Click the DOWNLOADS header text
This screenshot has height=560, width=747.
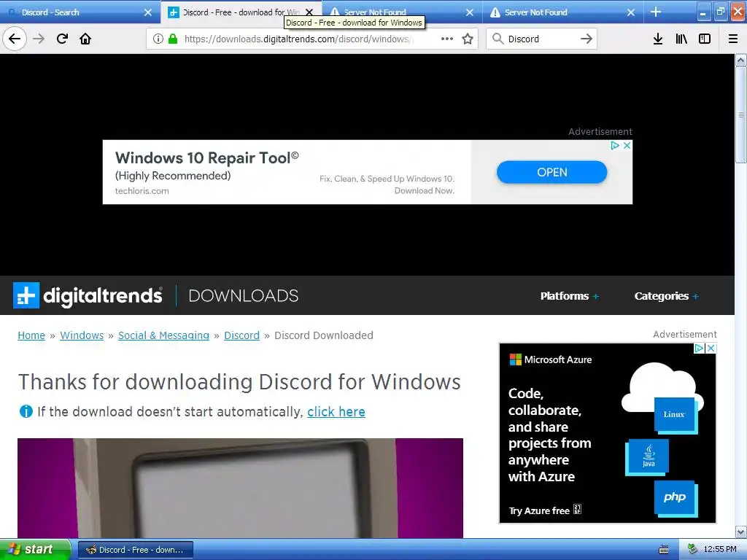(x=244, y=296)
